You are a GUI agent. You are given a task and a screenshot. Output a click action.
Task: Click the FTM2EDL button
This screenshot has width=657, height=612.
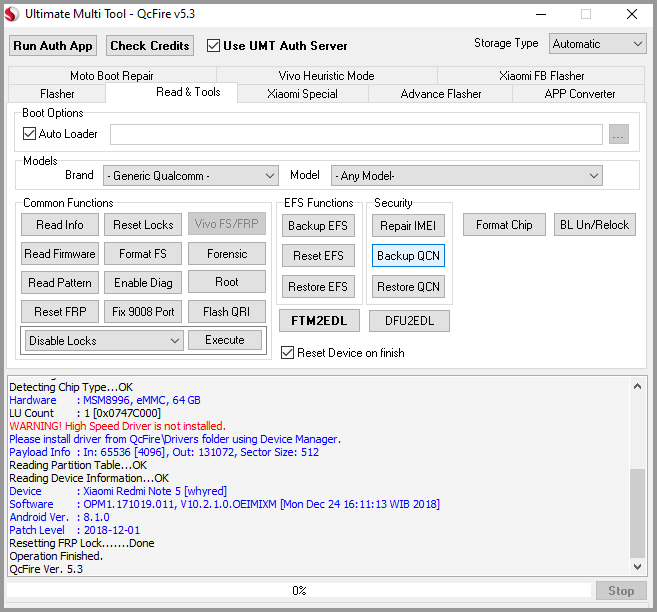[319, 321]
